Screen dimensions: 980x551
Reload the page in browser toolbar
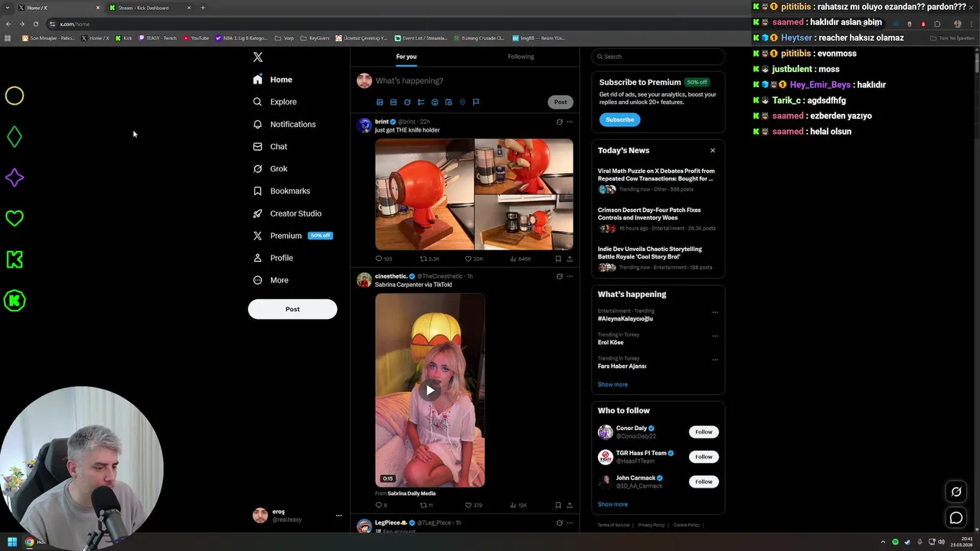tap(36, 24)
